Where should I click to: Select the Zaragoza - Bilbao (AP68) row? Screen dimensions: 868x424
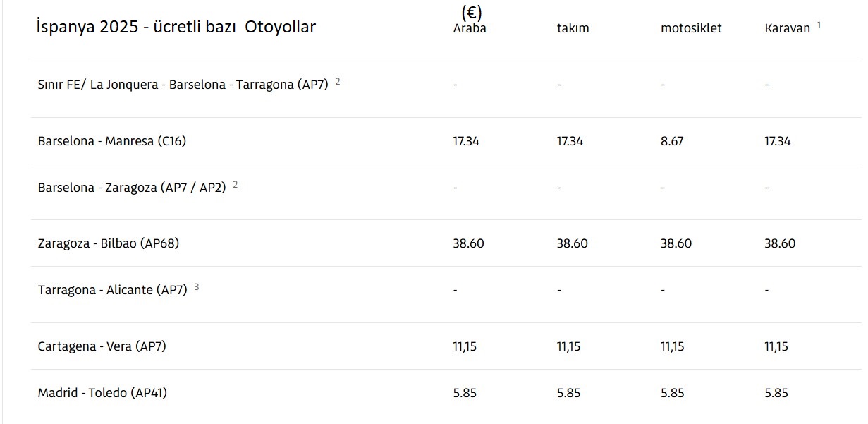point(109,243)
